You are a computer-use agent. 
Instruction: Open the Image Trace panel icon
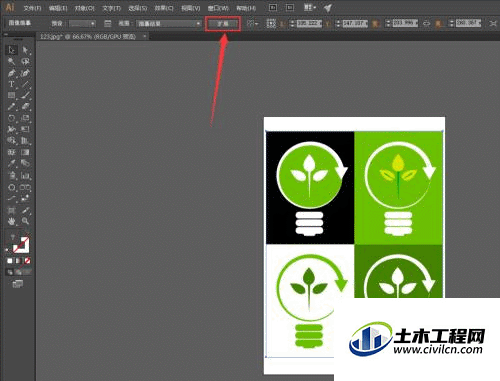108,24
